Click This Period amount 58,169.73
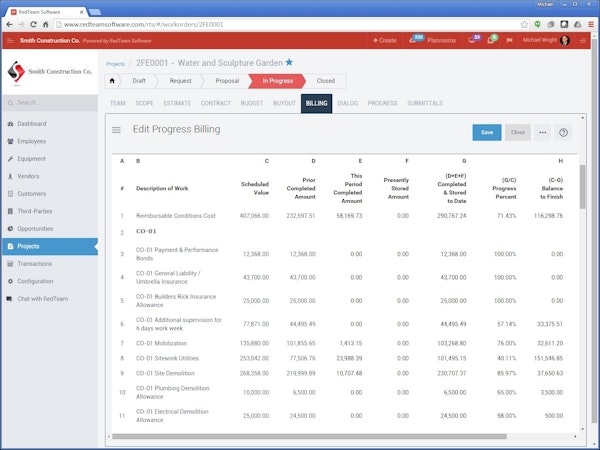This screenshot has height=450, width=600. click(349, 216)
